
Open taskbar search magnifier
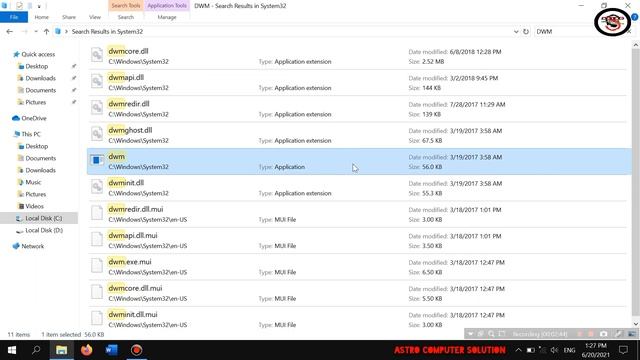tap(36, 350)
